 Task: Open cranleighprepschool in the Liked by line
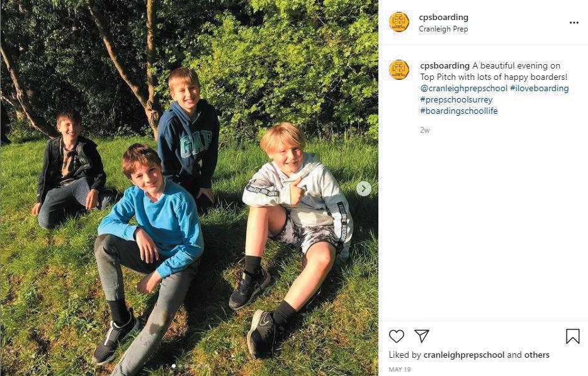coord(464,355)
